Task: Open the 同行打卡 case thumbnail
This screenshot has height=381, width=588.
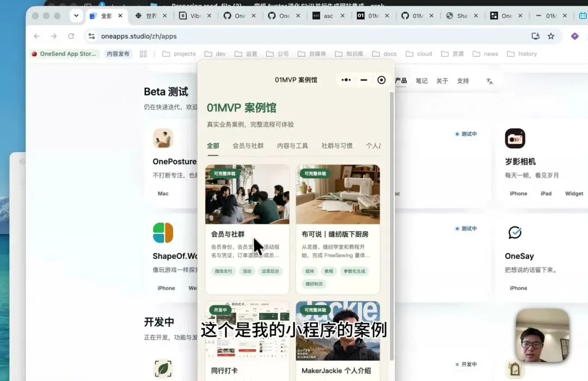Action: pos(247,331)
